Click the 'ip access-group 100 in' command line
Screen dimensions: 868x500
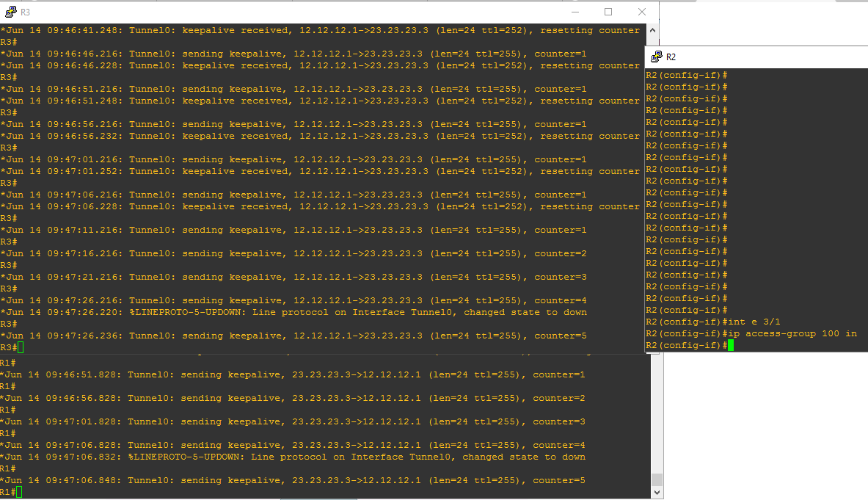791,333
